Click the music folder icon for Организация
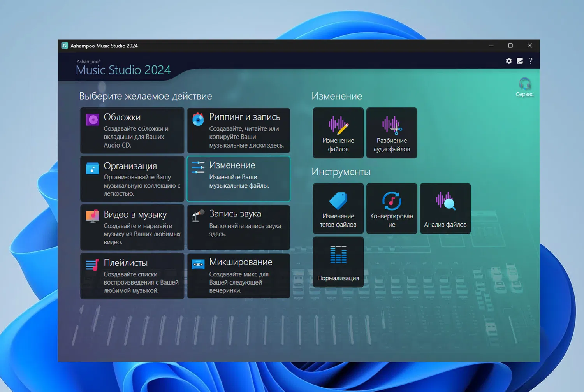 (x=93, y=168)
